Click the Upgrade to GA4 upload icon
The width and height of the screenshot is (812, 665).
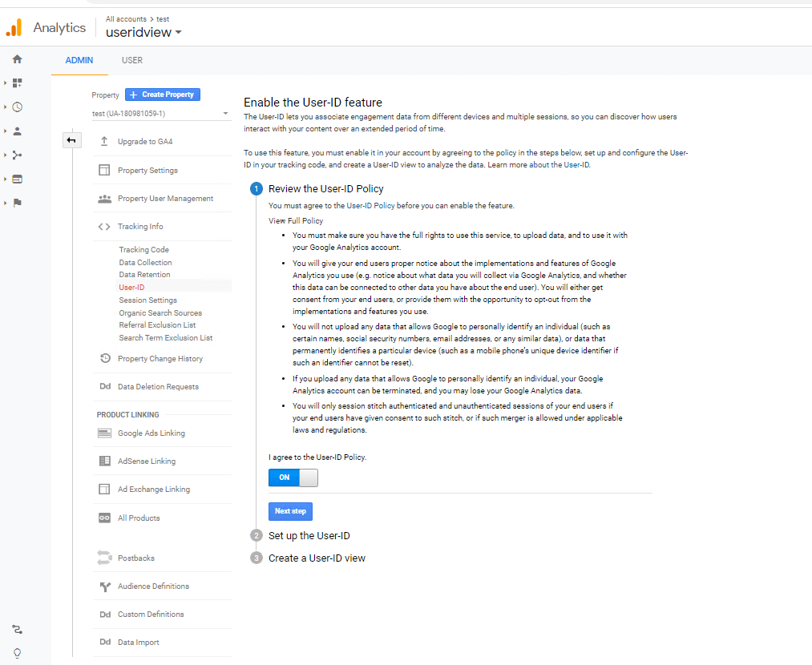click(104, 141)
